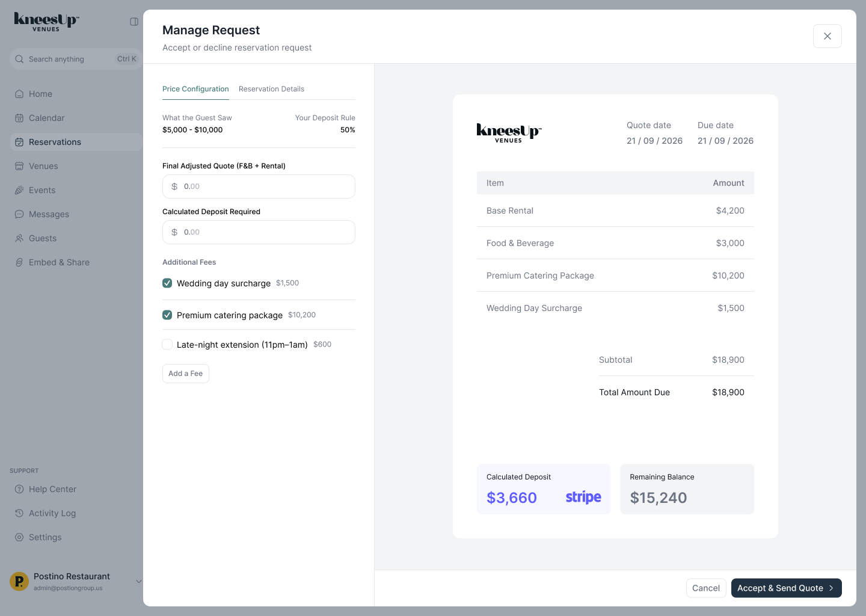
Task: Switch to Price Configuration tab
Action: click(x=195, y=89)
